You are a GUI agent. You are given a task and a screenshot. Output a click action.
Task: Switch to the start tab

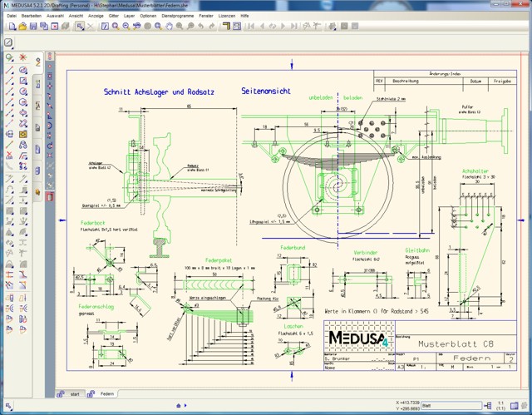75,393
